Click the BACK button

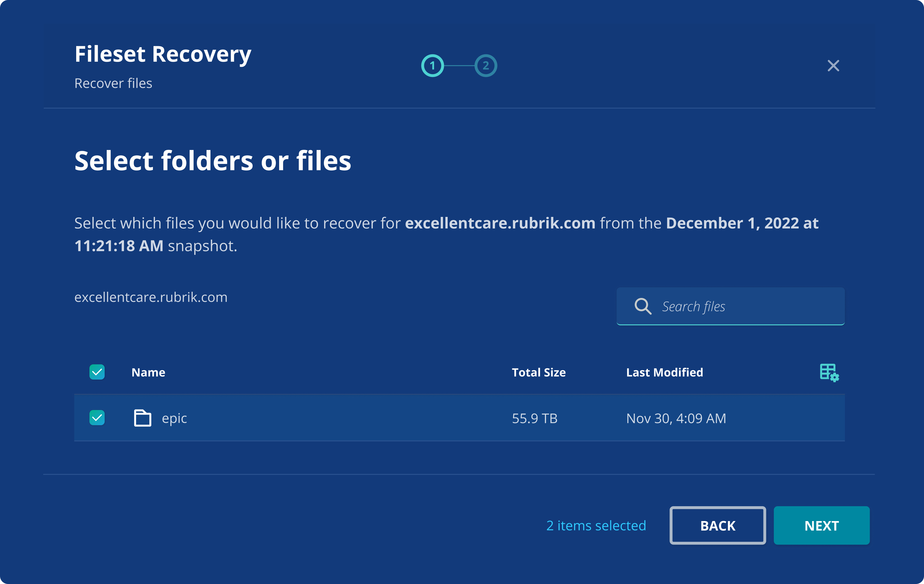pos(718,525)
